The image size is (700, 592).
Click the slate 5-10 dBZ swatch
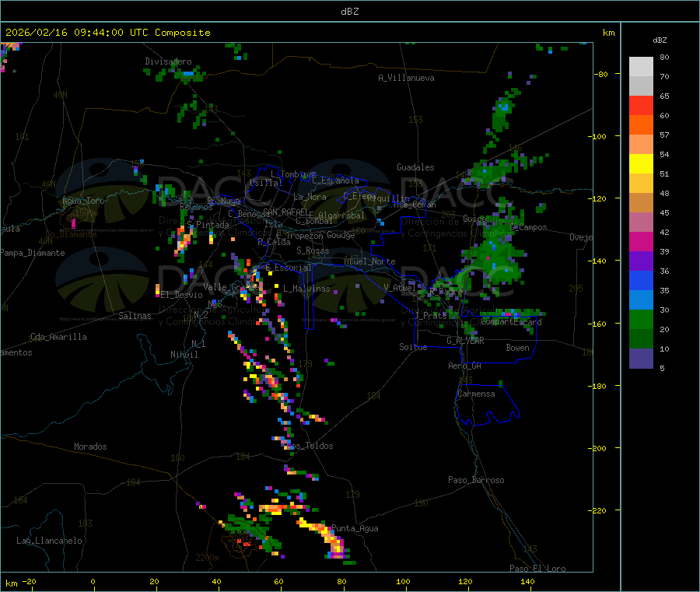pyautogui.click(x=641, y=359)
